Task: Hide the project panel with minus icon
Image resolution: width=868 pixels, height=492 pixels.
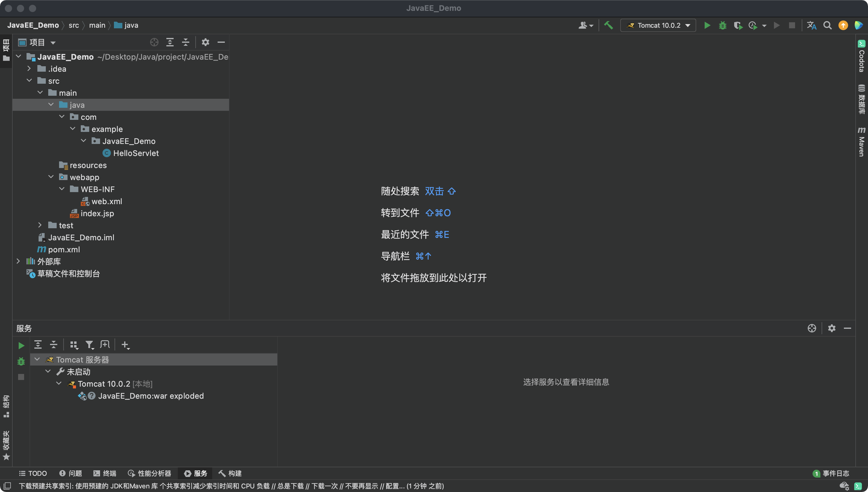Action: click(221, 42)
